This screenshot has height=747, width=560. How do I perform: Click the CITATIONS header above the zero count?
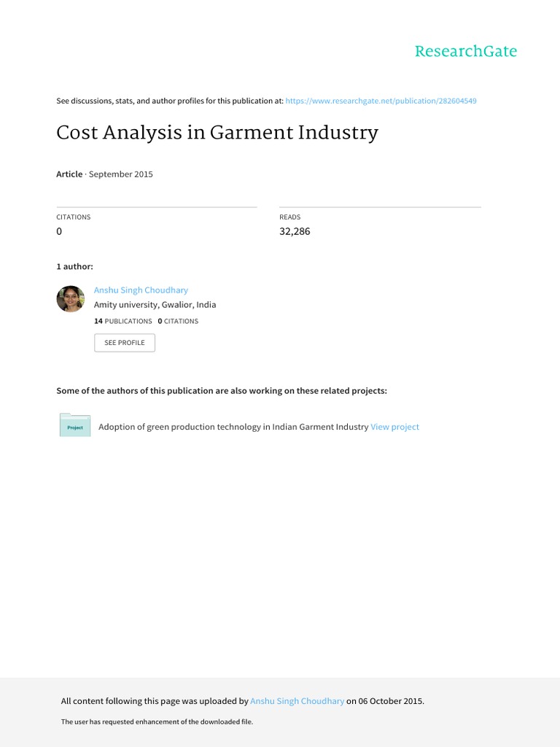(74, 217)
